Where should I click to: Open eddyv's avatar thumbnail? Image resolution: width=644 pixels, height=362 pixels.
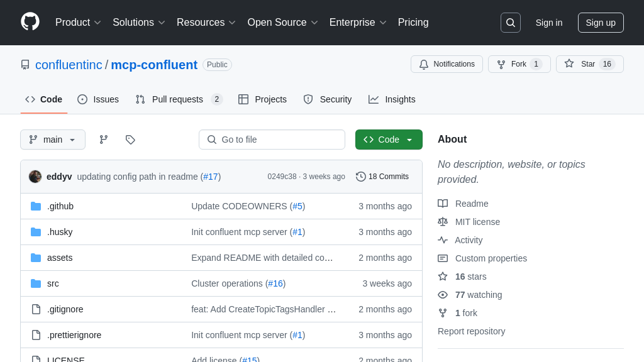[35, 177]
